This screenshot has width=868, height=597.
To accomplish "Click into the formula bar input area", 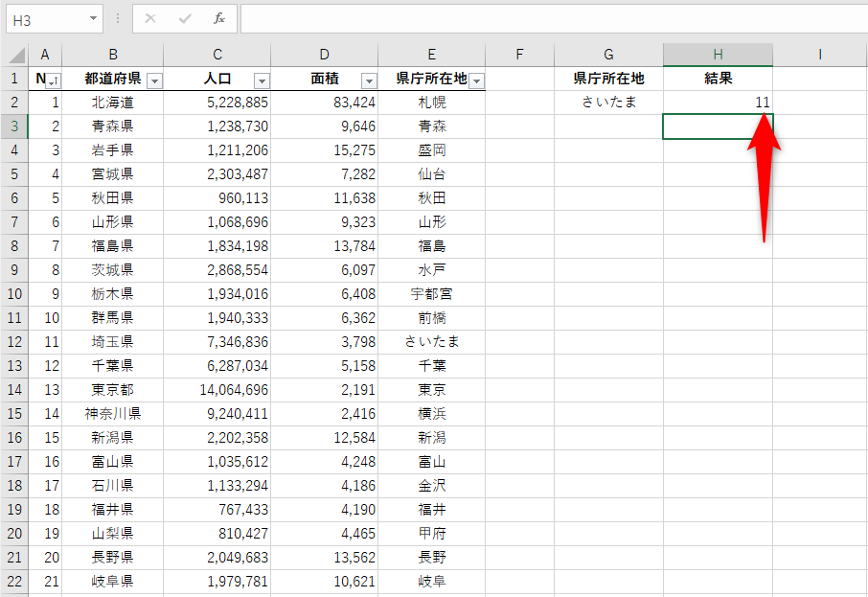I will 554,19.
